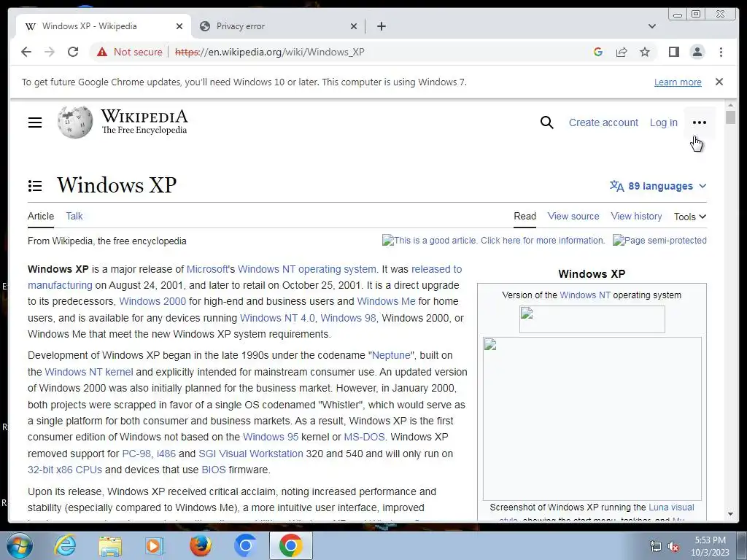Share this page icon
This screenshot has height=560, width=747.
tap(622, 52)
